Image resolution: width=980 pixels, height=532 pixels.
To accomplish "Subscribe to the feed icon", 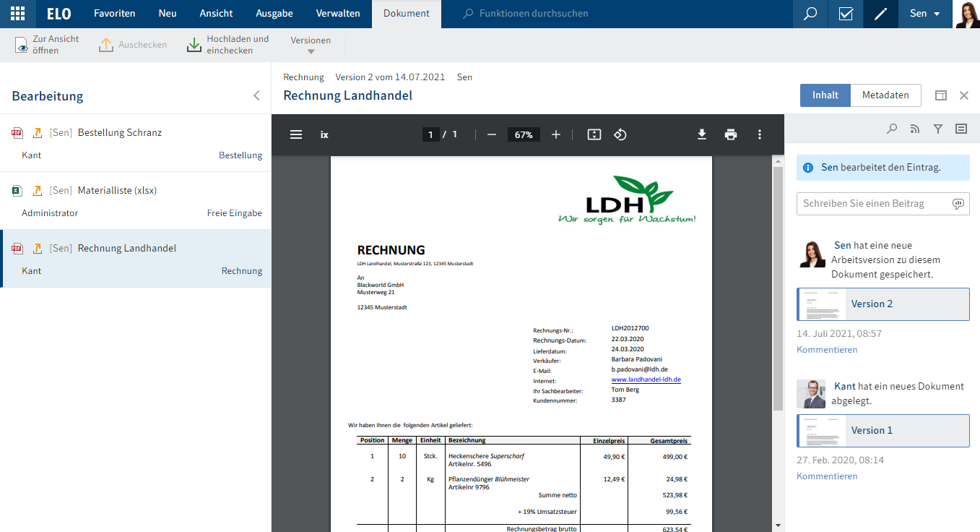I will 915,129.
